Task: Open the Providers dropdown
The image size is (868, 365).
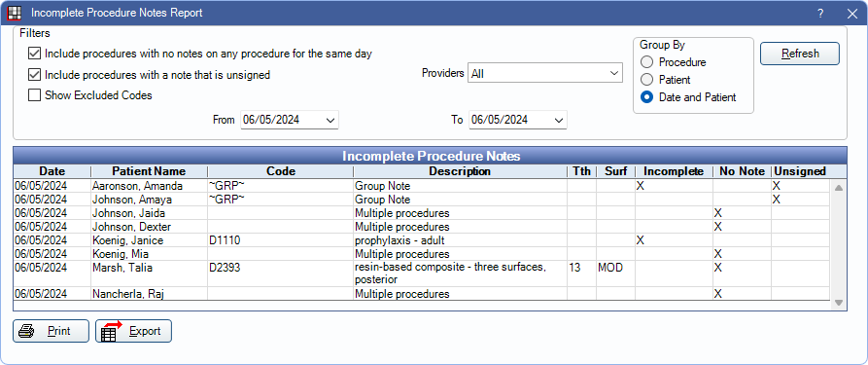Action: coord(545,73)
